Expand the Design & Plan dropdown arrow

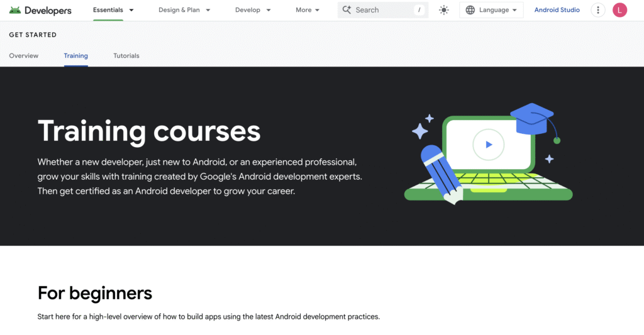[208, 10]
